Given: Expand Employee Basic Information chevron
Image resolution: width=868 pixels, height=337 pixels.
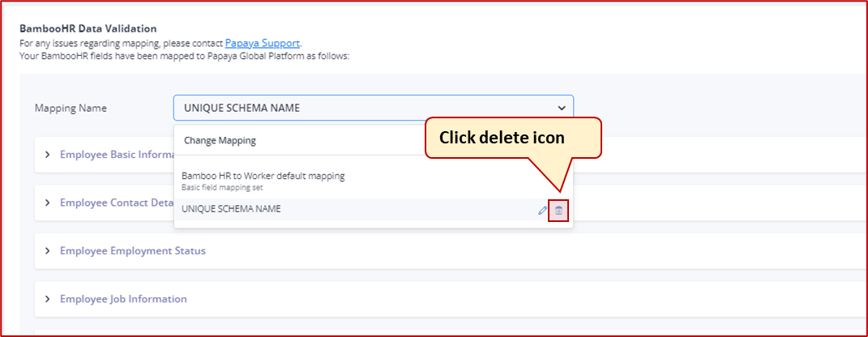Looking at the screenshot, I should click(47, 155).
